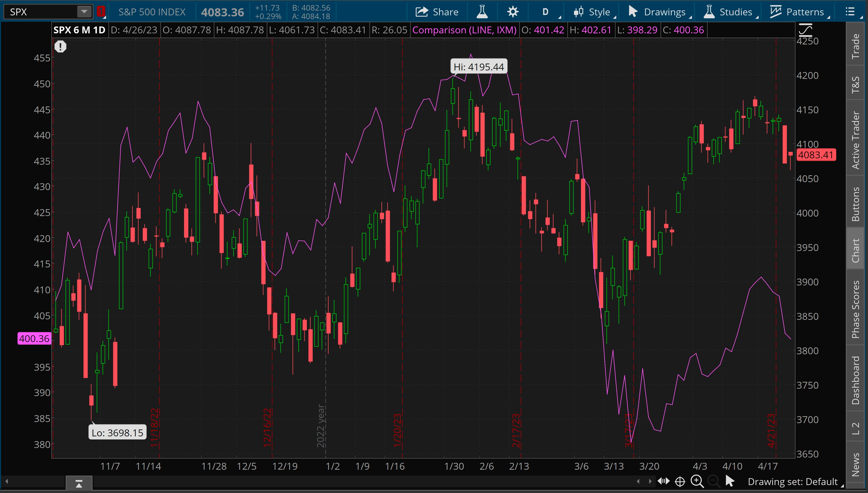Click the dimmed zoom out magnifier

713,481
